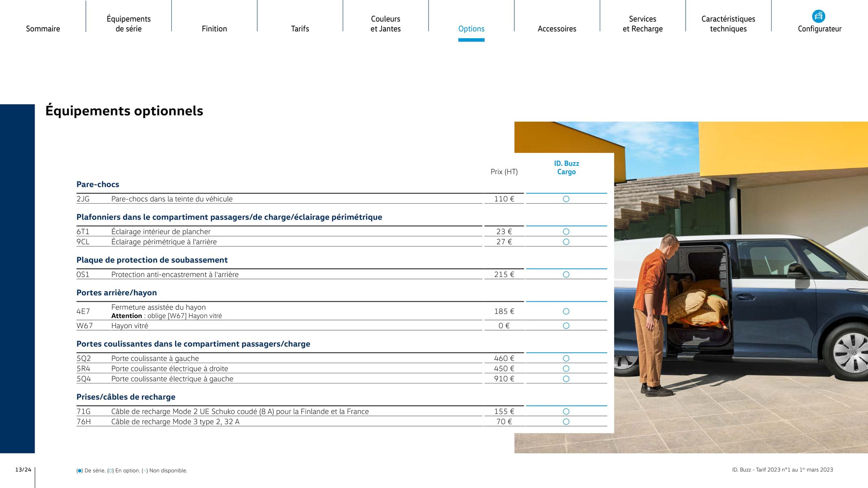Click Plaque de protection de soubassement heading
Screen dimensions: 868x488
(152, 260)
